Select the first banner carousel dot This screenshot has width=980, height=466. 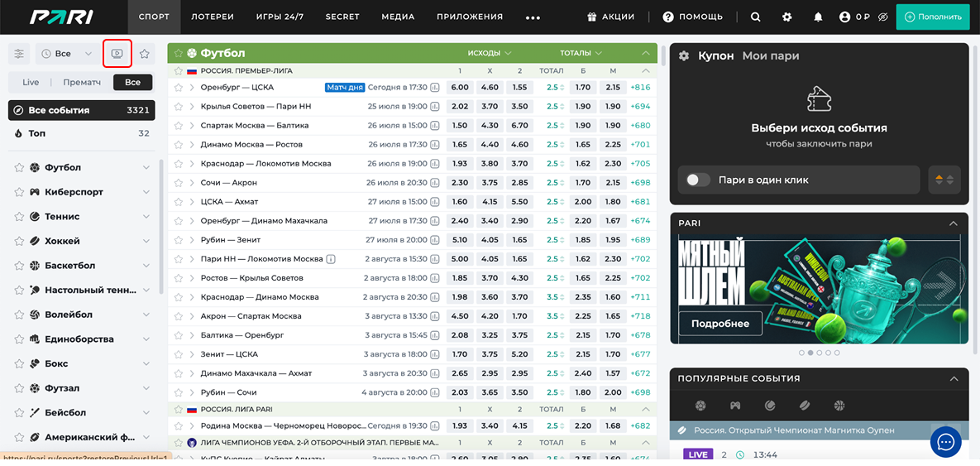(801, 353)
